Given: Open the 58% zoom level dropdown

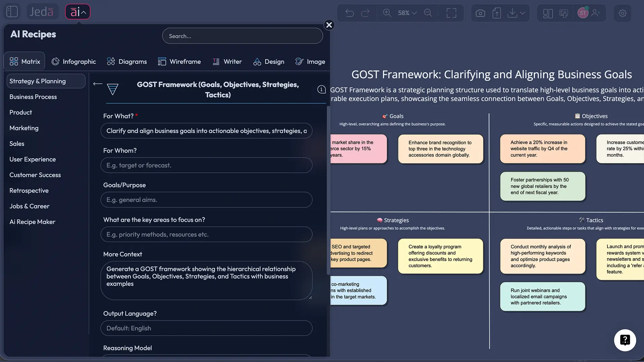Looking at the screenshot, I should [407, 13].
